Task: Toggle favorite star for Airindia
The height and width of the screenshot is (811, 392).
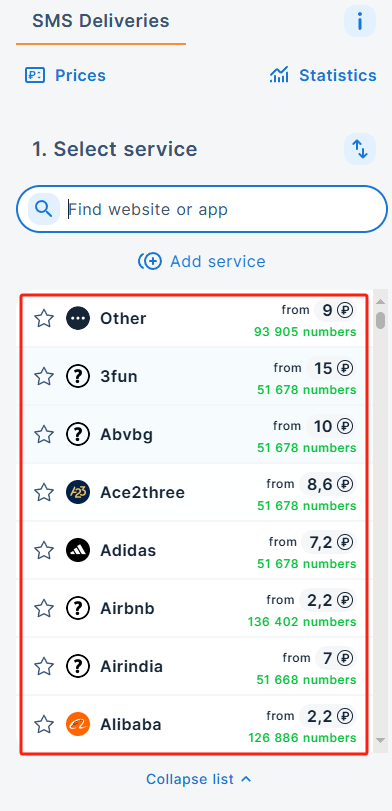Action: tap(44, 666)
